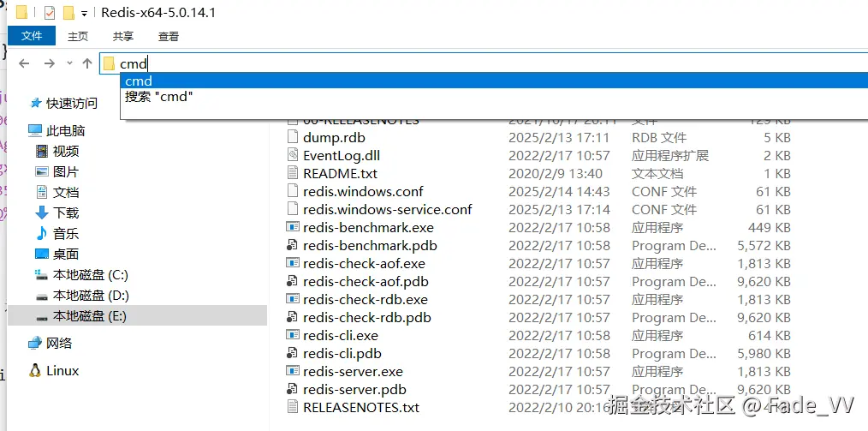Viewport: 868px width, 431px height.
Task: Open the 音乐 folder in sidebar
Action: 66,234
